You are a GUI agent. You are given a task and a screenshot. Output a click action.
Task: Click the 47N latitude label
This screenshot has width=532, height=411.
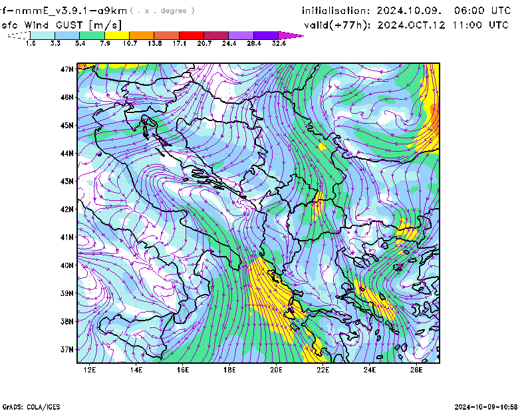tap(67, 69)
